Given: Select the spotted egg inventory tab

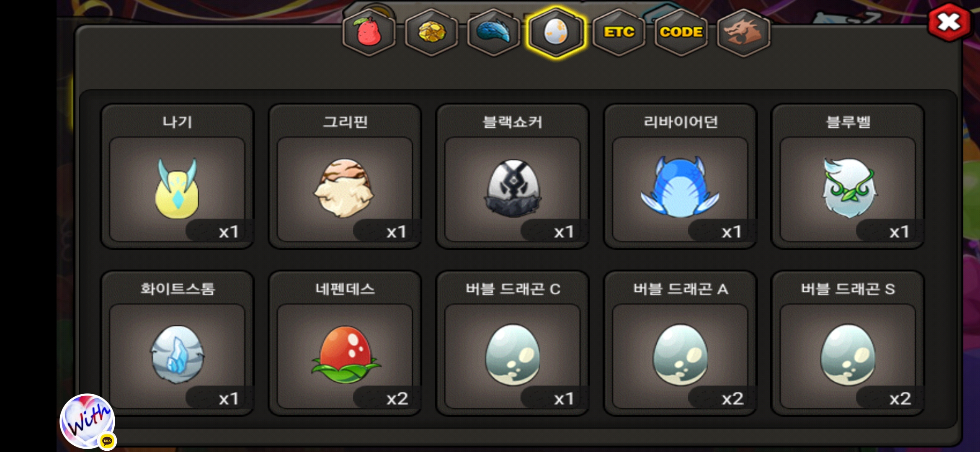Looking at the screenshot, I should click(x=556, y=32).
